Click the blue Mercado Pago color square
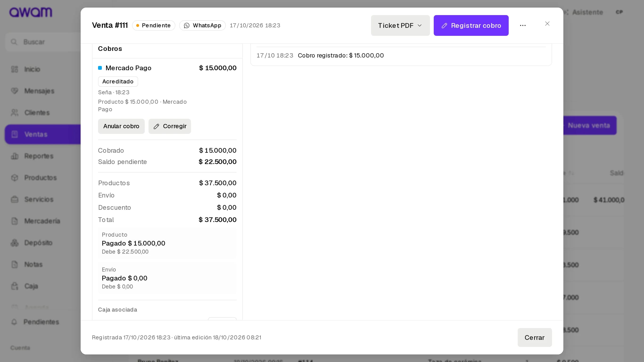Image resolution: width=644 pixels, height=362 pixels. click(x=100, y=68)
